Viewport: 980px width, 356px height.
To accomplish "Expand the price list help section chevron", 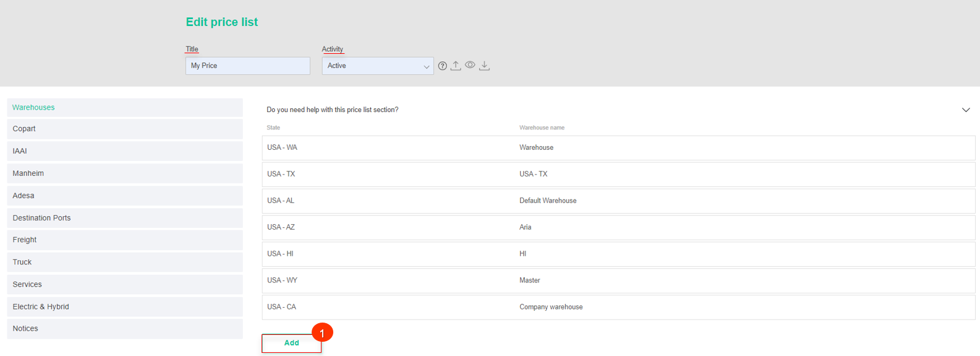I will (x=966, y=110).
